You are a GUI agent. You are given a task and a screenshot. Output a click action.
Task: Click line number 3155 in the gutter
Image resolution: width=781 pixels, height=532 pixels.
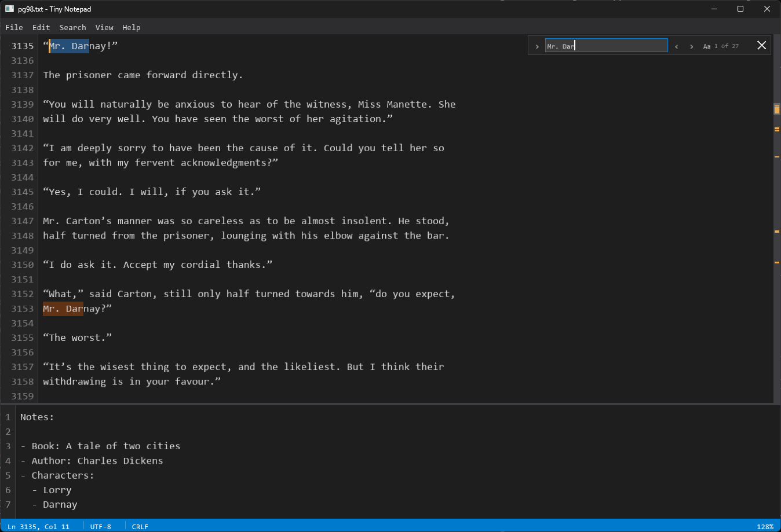pyautogui.click(x=23, y=337)
